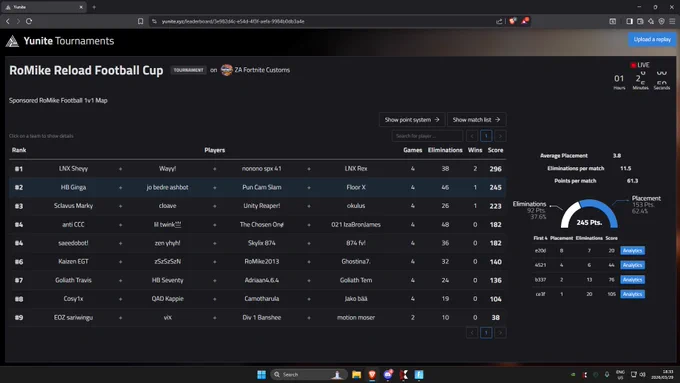The width and height of the screenshot is (680, 383).
Task: Open a new browser tab with the plus
Action: click(x=94, y=7)
